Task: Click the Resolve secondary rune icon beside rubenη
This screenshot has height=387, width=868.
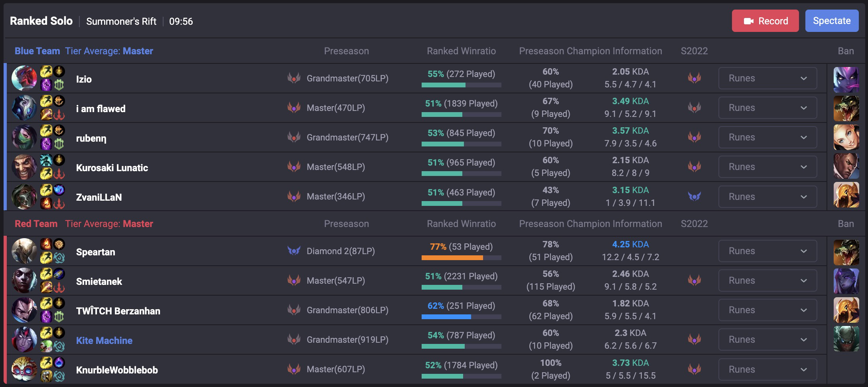Action: point(59,143)
